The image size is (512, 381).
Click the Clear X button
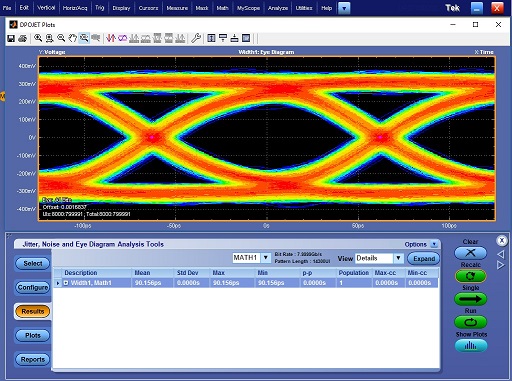pos(470,253)
